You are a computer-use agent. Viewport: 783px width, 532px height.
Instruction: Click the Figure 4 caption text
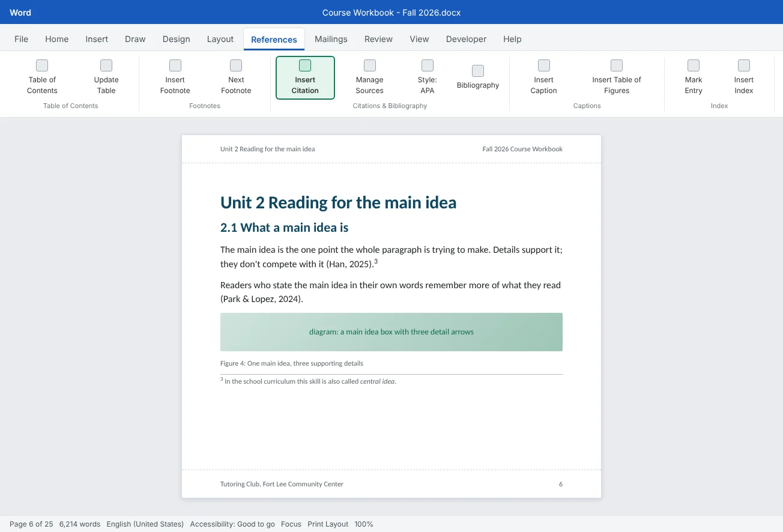(292, 363)
